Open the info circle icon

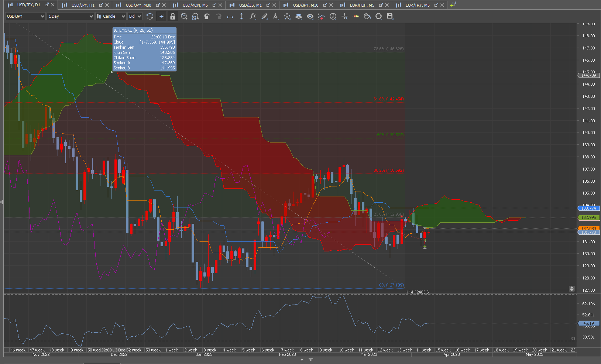[333, 16]
